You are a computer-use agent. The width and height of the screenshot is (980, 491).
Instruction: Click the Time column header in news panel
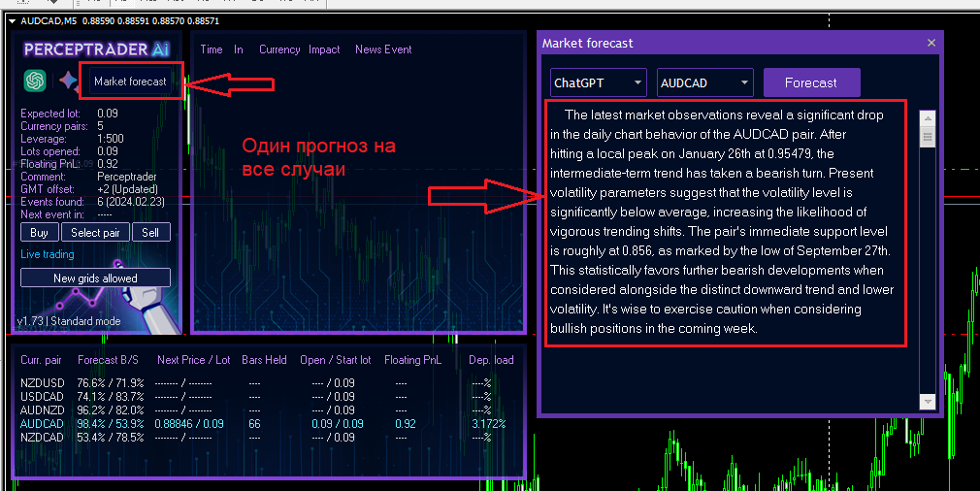(x=212, y=49)
